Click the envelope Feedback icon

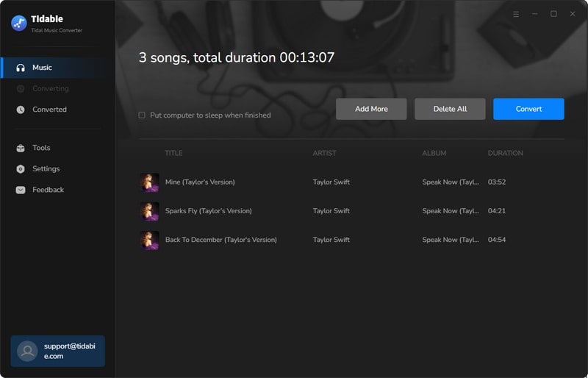click(x=20, y=190)
